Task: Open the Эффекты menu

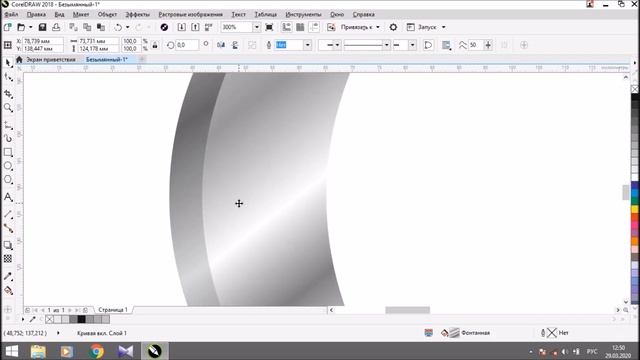Action: click(138, 14)
